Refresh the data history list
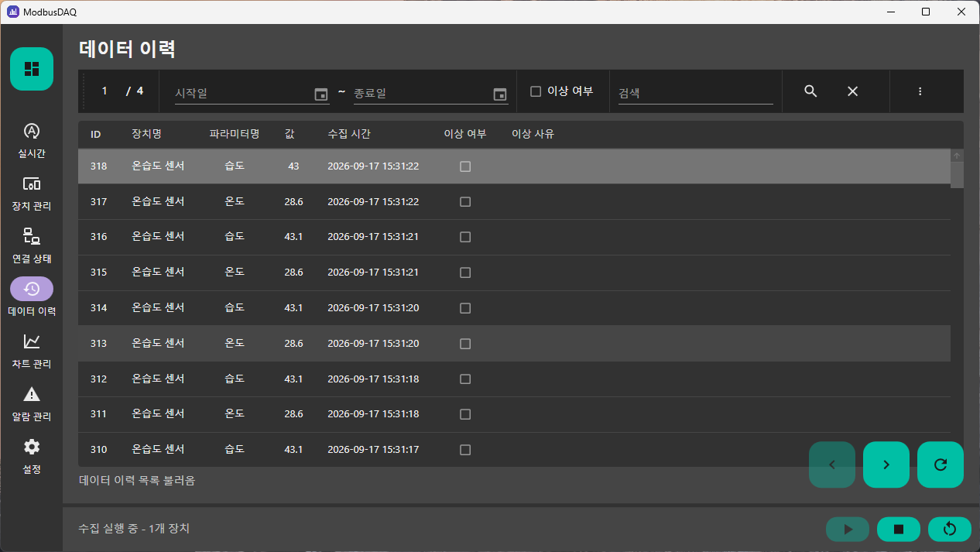The image size is (980, 552). 941,465
